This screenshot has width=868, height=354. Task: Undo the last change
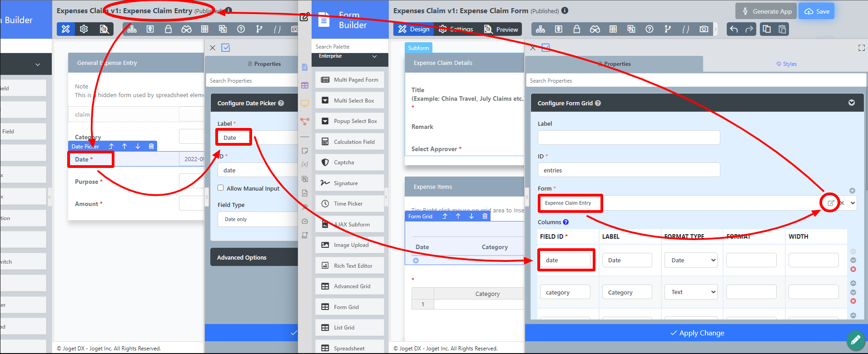[x=734, y=29]
